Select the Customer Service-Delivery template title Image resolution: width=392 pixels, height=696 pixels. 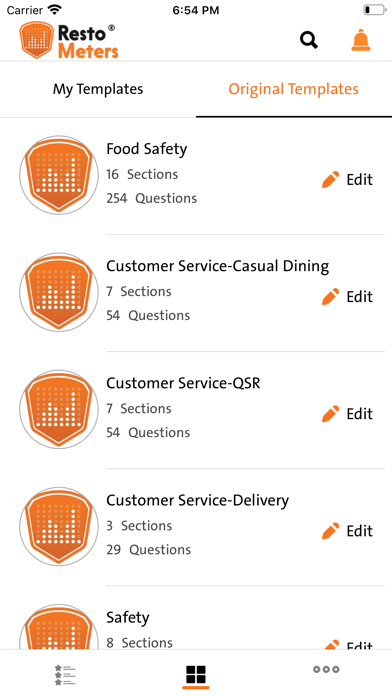point(198,501)
